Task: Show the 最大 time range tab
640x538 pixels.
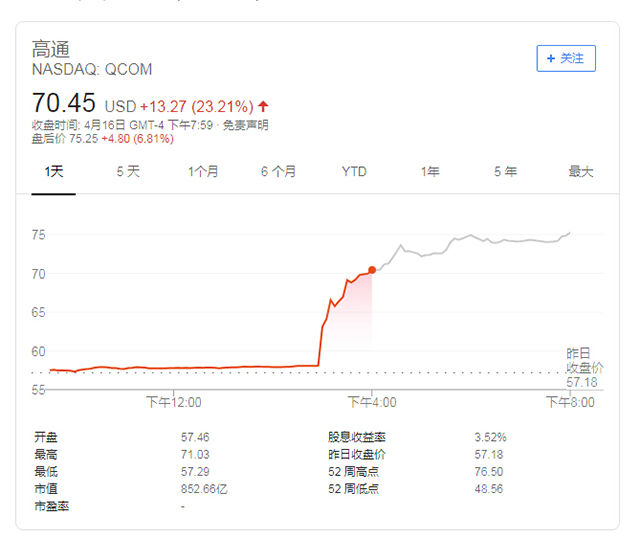Action: pyautogui.click(x=581, y=171)
